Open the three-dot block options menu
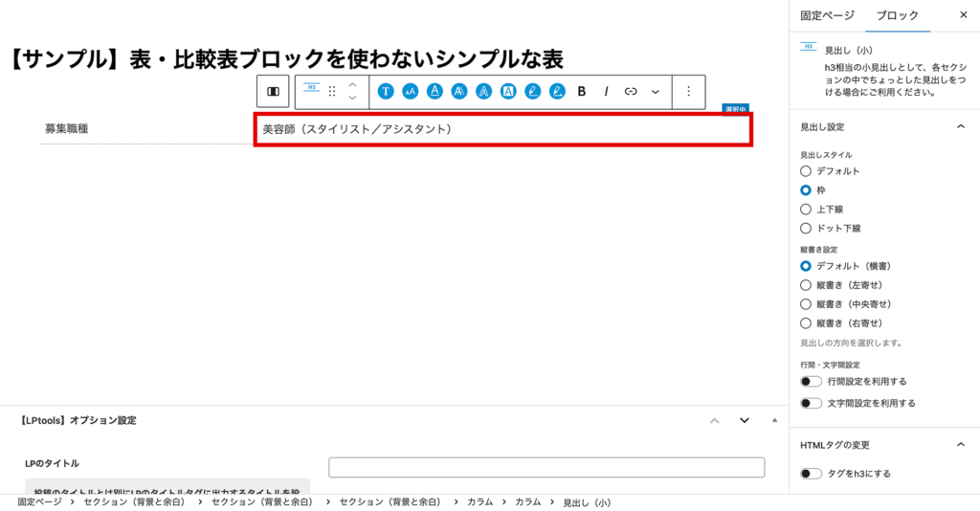The width and height of the screenshot is (980, 511). (x=688, y=92)
